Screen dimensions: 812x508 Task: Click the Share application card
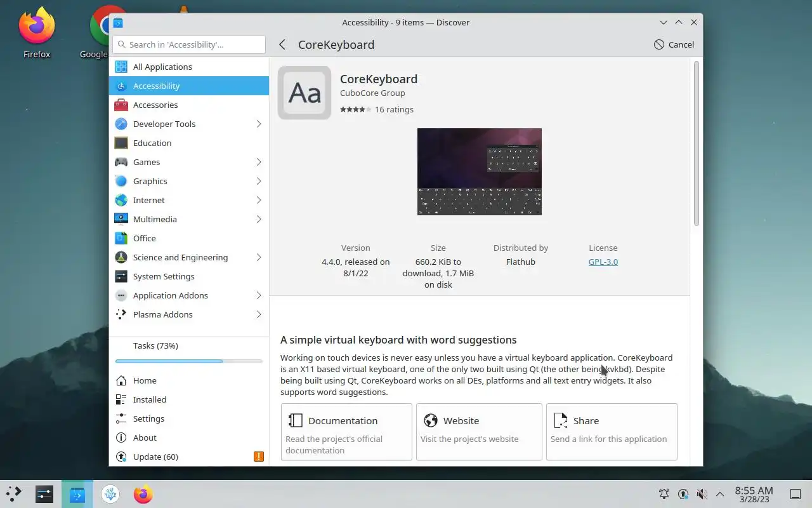click(x=612, y=432)
